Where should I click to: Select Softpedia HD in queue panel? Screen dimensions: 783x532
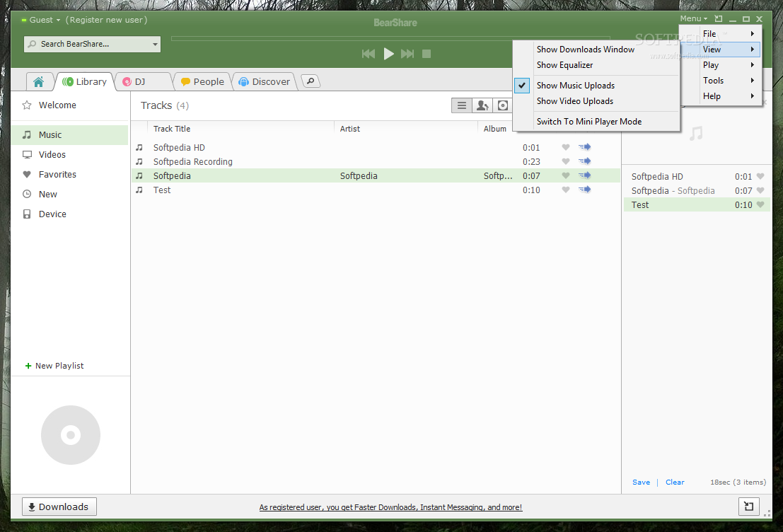[x=697, y=176]
